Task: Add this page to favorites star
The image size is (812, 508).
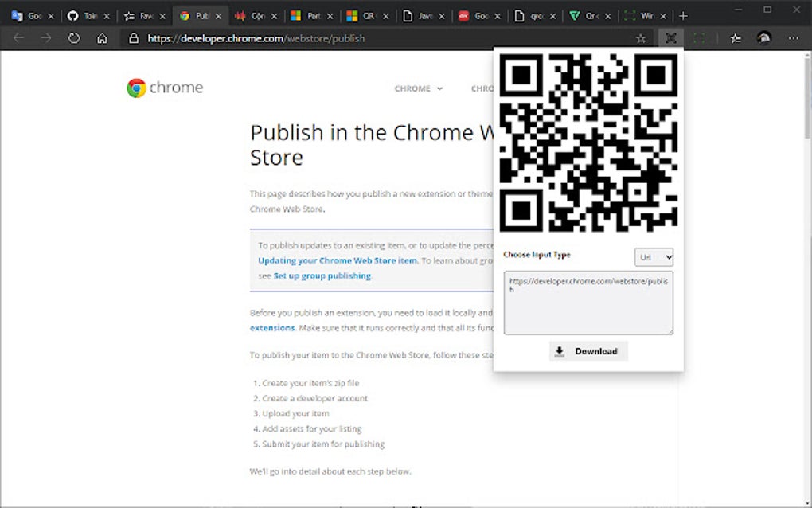Action: (x=641, y=38)
